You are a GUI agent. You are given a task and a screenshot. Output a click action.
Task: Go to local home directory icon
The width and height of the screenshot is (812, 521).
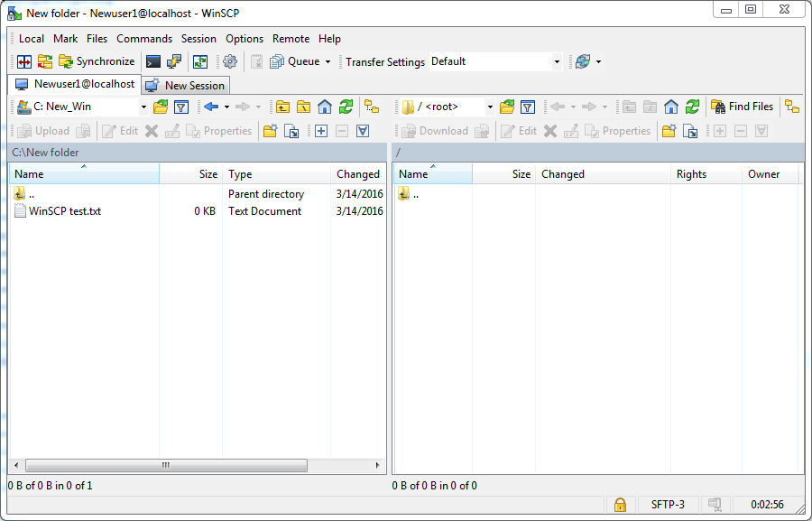325,107
